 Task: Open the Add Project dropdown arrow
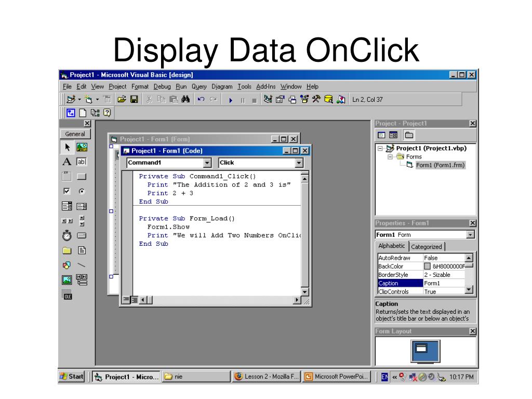click(79, 99)
